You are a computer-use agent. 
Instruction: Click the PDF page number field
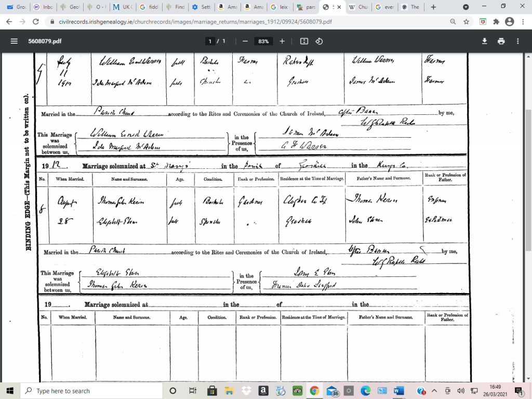pyautogui.click(x=210, y=41)
